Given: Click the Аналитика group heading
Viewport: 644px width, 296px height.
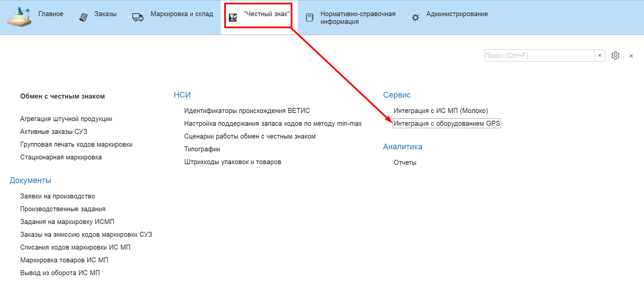Looking at the screenshot, I should pyautogui.click(x=403, y=147).
